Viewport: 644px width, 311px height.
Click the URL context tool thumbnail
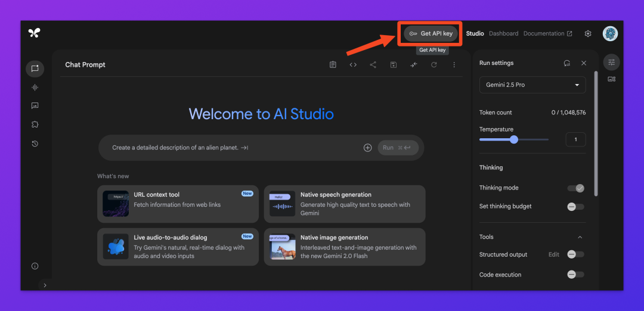pos(116,204)
